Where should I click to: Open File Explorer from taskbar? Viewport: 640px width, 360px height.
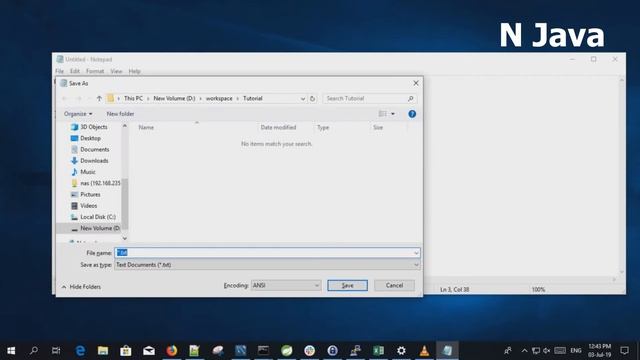(103, 351)
